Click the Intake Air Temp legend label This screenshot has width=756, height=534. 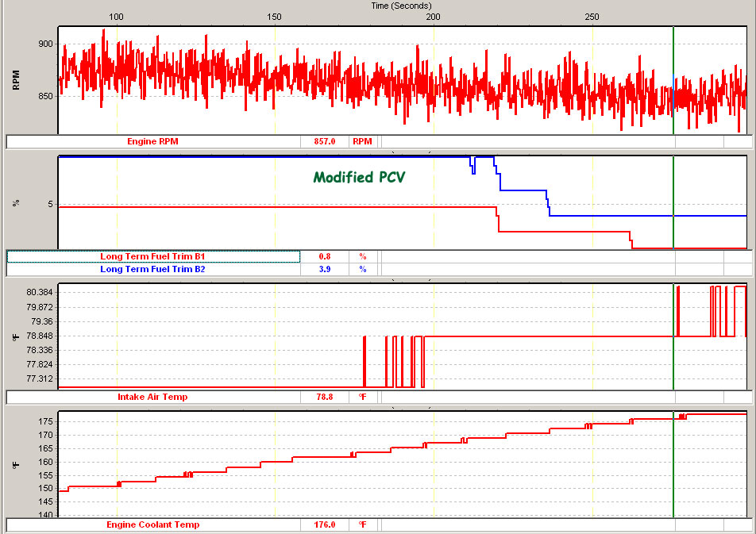(x=152, y=397)
